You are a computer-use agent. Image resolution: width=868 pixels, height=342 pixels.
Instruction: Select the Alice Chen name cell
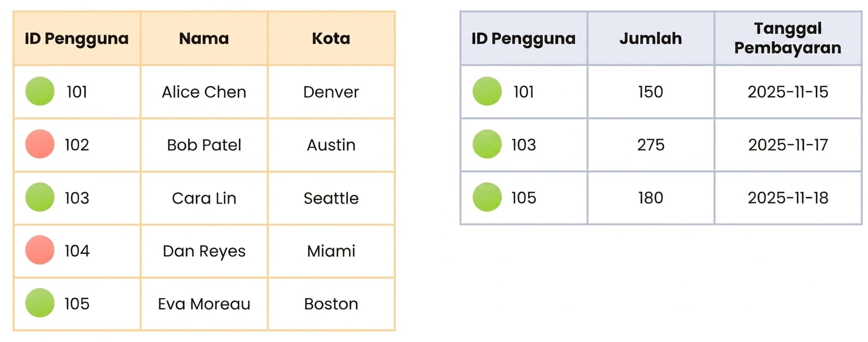tap(204, 92)
